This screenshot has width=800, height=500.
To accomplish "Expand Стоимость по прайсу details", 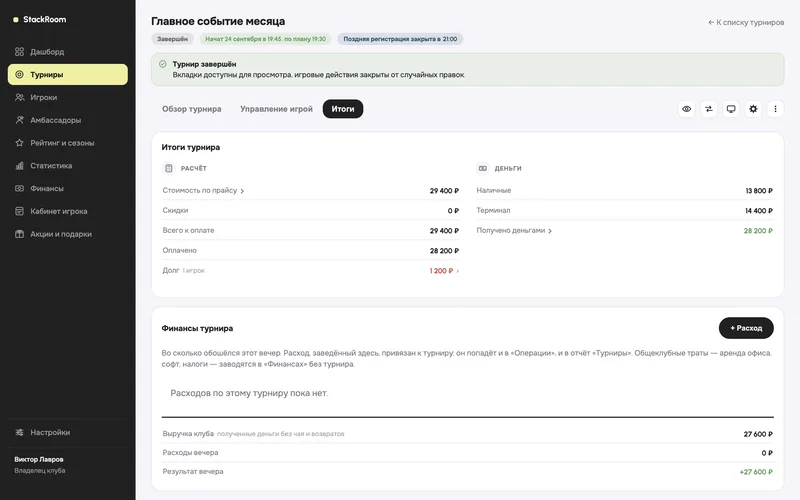I will 203,190.
